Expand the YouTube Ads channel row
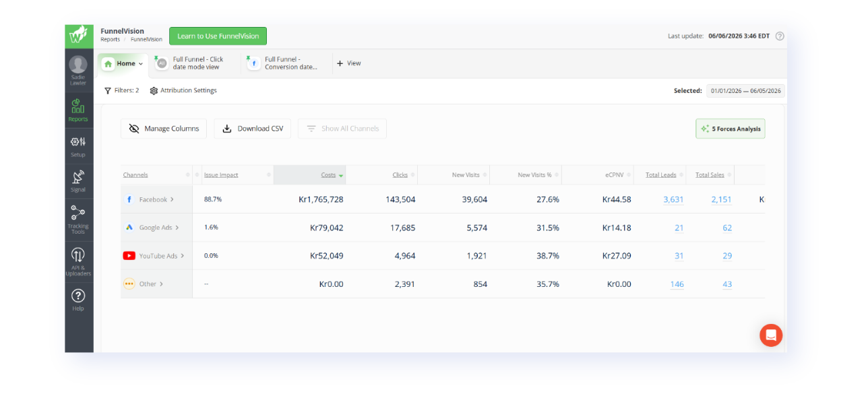The image size is (868, 394). (x=183, y=256)
